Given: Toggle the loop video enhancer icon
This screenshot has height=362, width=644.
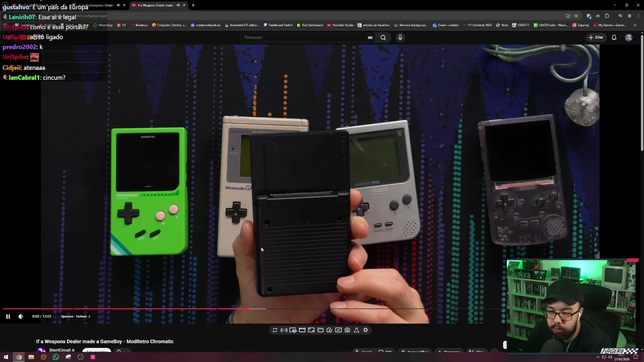Looking at the screenshot, I should tap(275, 330).
